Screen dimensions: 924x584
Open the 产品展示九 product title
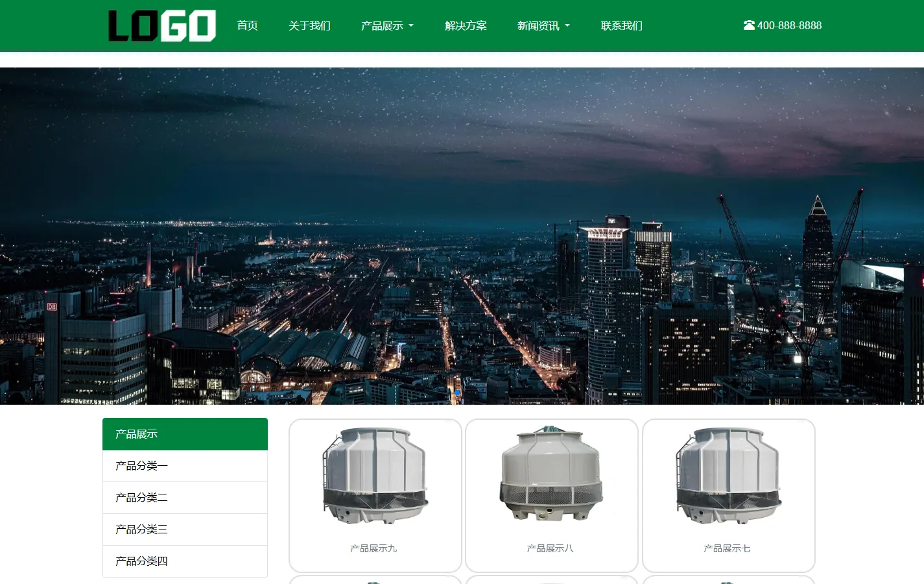(373, 548)
